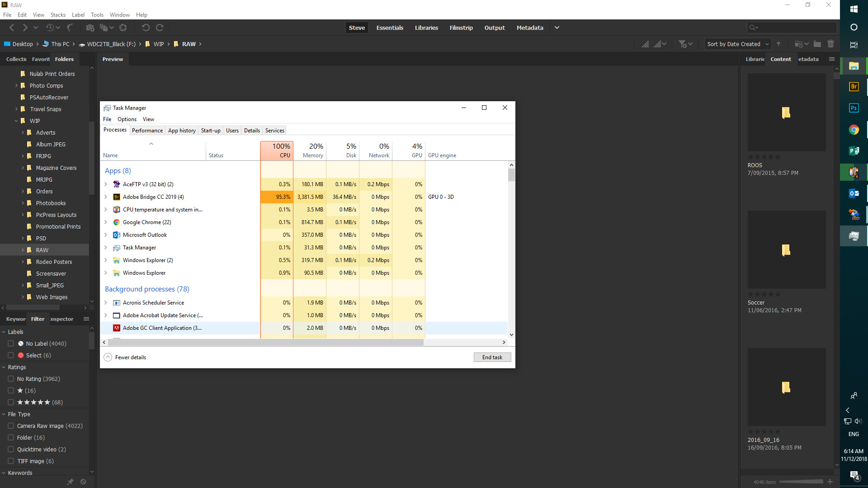Check the five-star rating filter checkbox
The height and width of the screenshot is (488, 868).
point(11,402)
